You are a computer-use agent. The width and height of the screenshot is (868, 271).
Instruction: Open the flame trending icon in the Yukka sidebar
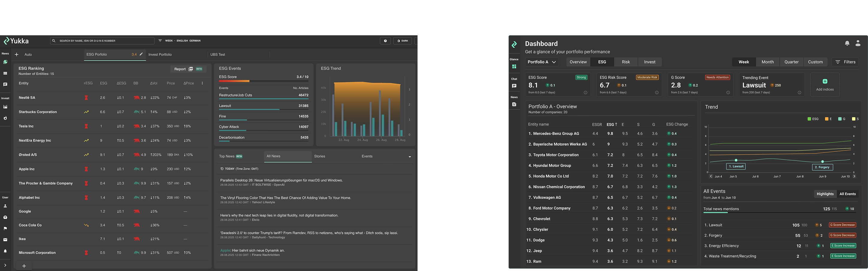pos(5,118)
